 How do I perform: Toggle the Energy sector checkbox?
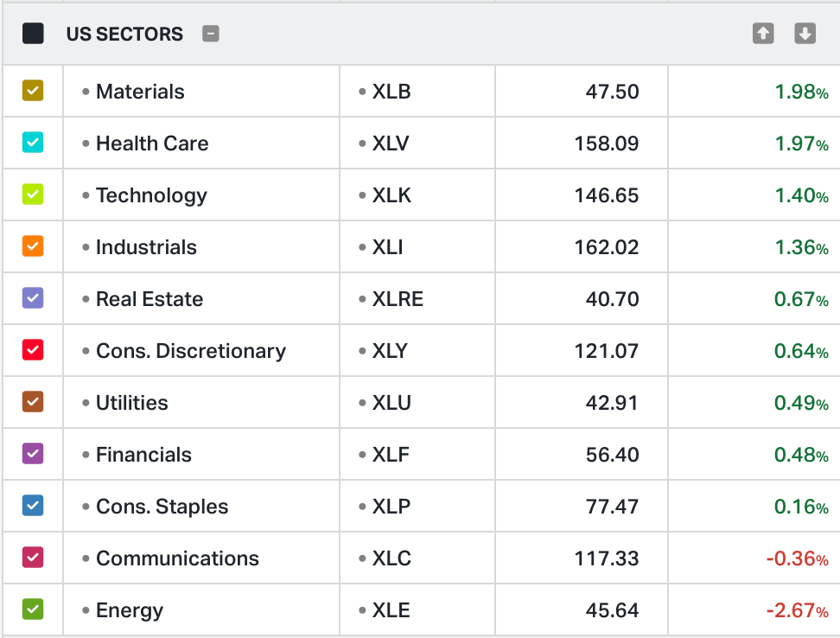(33, 609)
